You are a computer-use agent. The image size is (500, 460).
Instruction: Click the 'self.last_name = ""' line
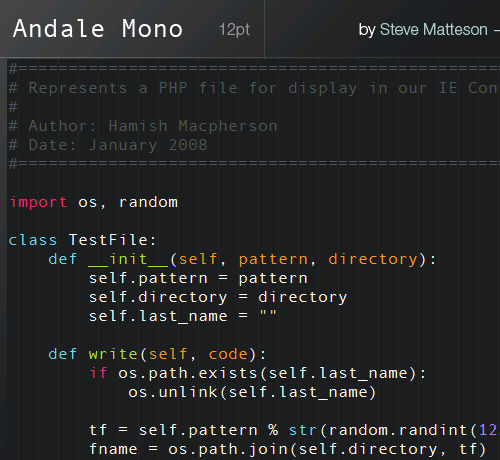coord(183,316)
